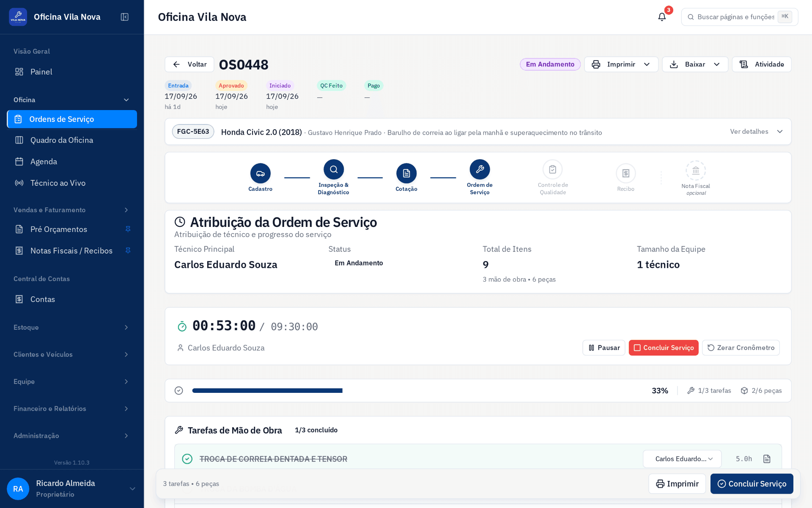This screenshot has width=812, height=508.
Task: Open Técnico ao Vivo menu item
Action: pos(72,183)
